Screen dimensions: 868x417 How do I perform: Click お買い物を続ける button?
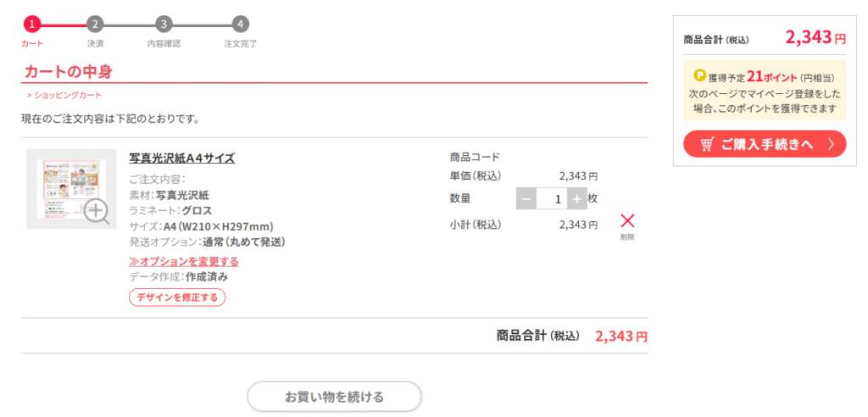pos(334,397)
